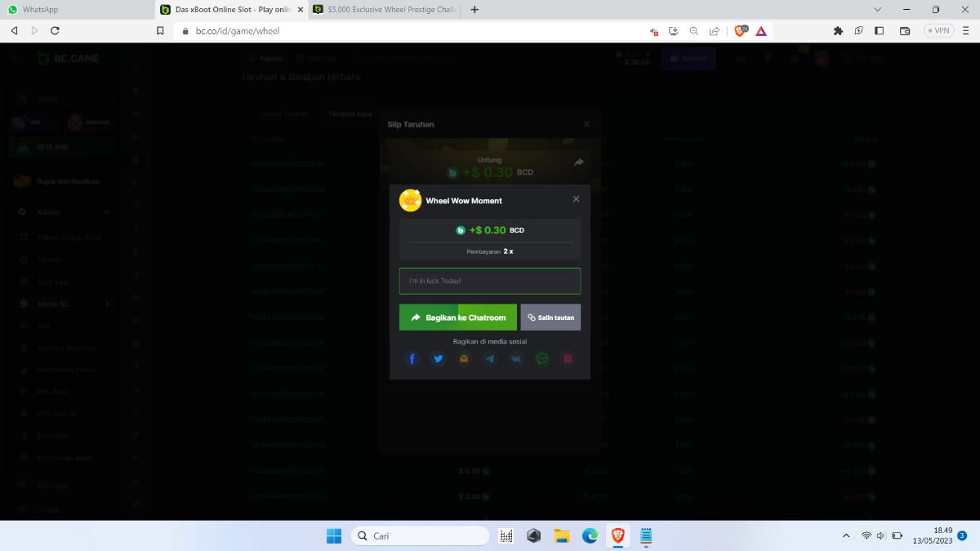Open Brave Shields lion icon
The height and width of the screenshot is (551, 980).
741,30
